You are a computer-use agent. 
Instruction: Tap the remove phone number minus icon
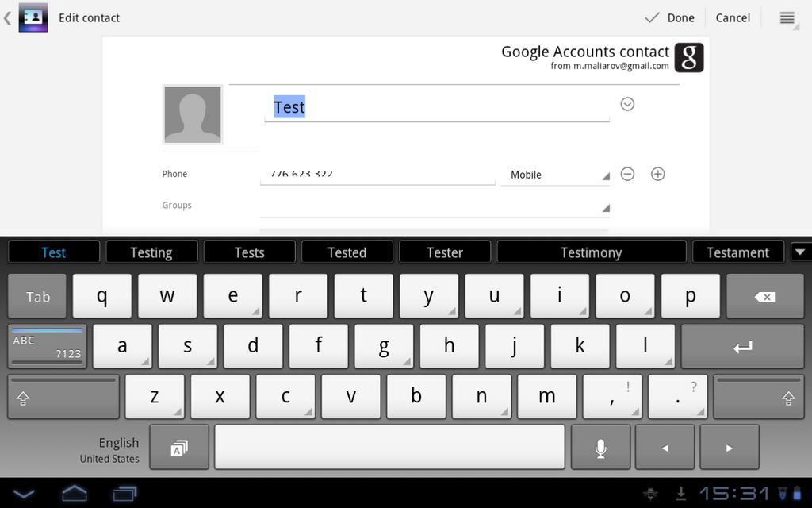coord(627,174)
